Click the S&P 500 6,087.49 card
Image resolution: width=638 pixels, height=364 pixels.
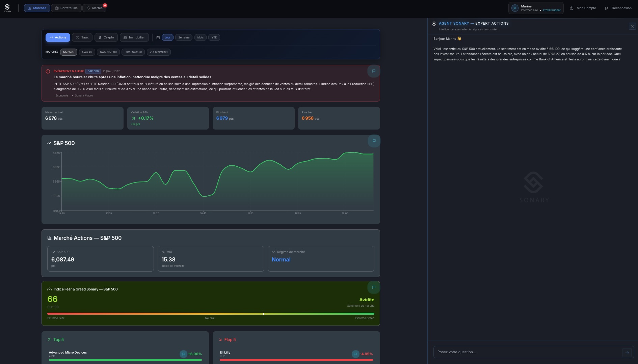pos(101,259)
